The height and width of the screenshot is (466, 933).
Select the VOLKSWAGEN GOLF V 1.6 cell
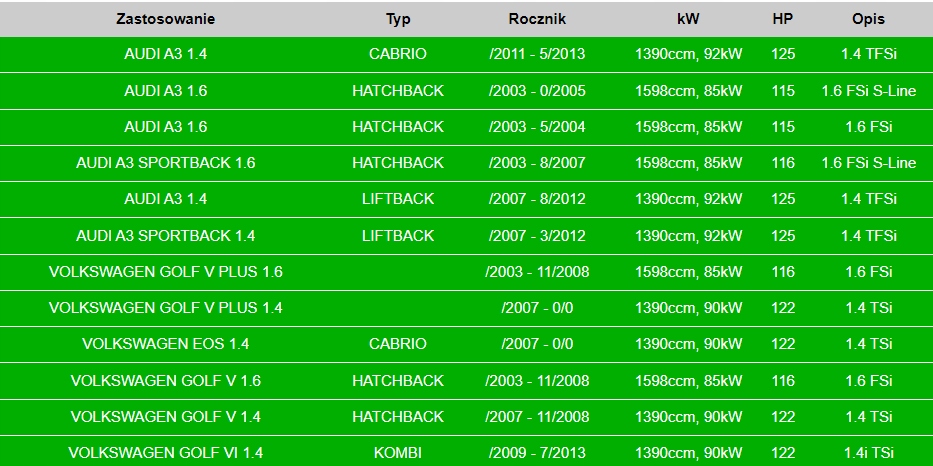pos(165,381)
